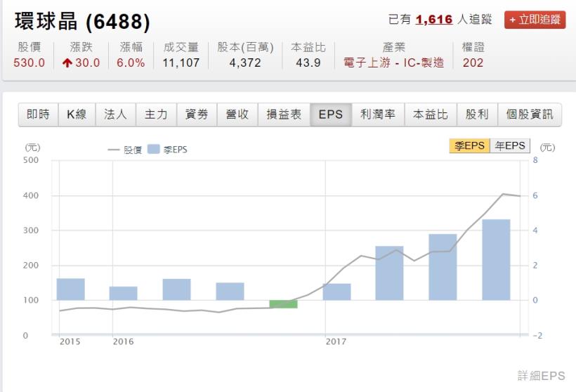576x392 pixels.
Task: Open the 1,616 followers count link
Action: pyautogui.click(x=434, y=19)
